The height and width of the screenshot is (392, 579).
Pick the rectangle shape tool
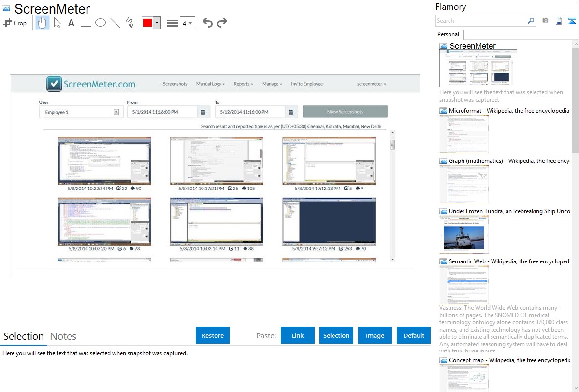point(86,23)
